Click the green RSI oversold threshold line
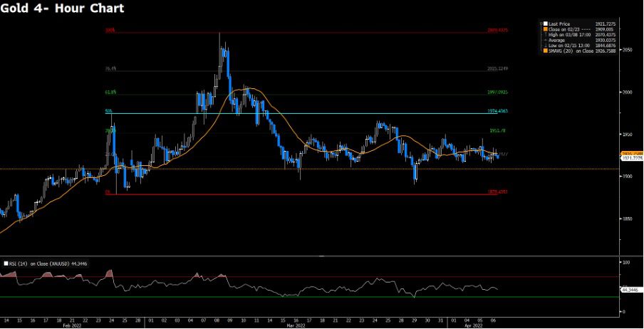The image size is (644, 329). coord(310,297)
